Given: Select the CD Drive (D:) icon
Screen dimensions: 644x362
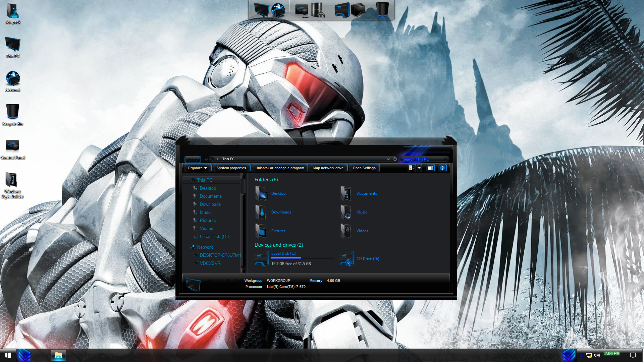Looking at the screenshot, I should [347, 259].
